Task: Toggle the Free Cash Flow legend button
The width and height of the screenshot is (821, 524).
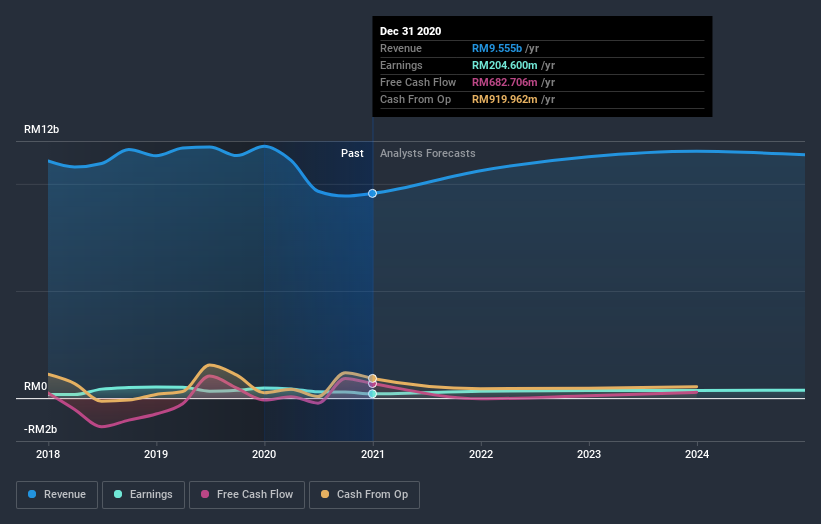Action: (247, 495)
